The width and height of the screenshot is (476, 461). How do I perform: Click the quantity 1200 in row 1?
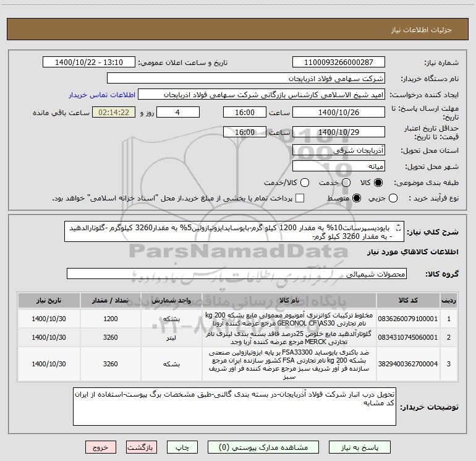click(x=110, y=319)
